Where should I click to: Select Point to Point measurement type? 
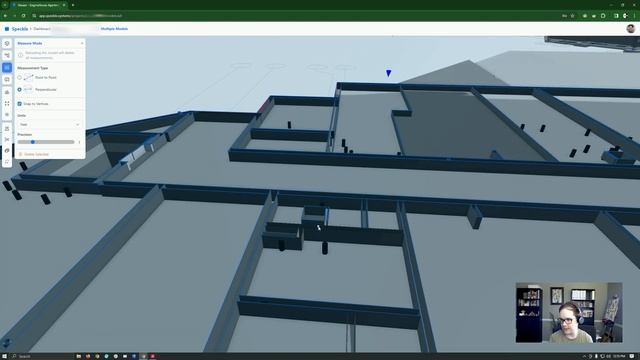[20, 77]
